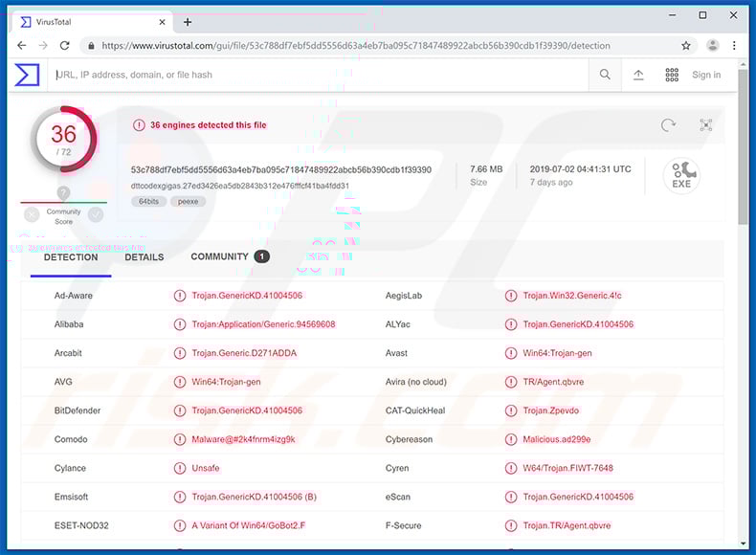756x555 pixels.
Task: Click the EXE file type icon
Action: (x=681, y=175)
